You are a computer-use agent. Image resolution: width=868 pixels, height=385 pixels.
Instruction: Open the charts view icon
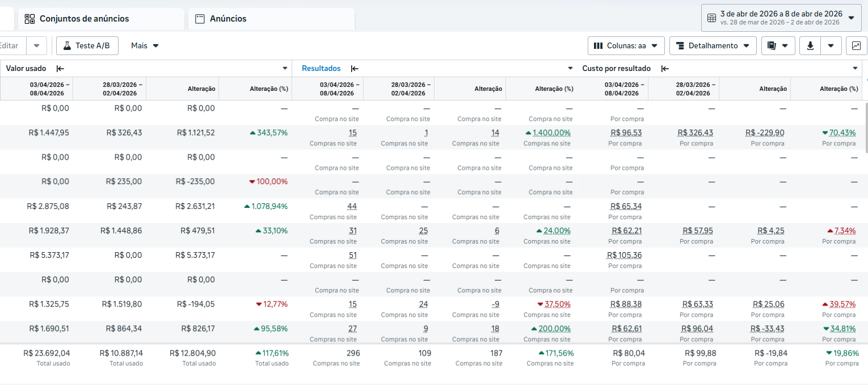(x=856, y=46)
